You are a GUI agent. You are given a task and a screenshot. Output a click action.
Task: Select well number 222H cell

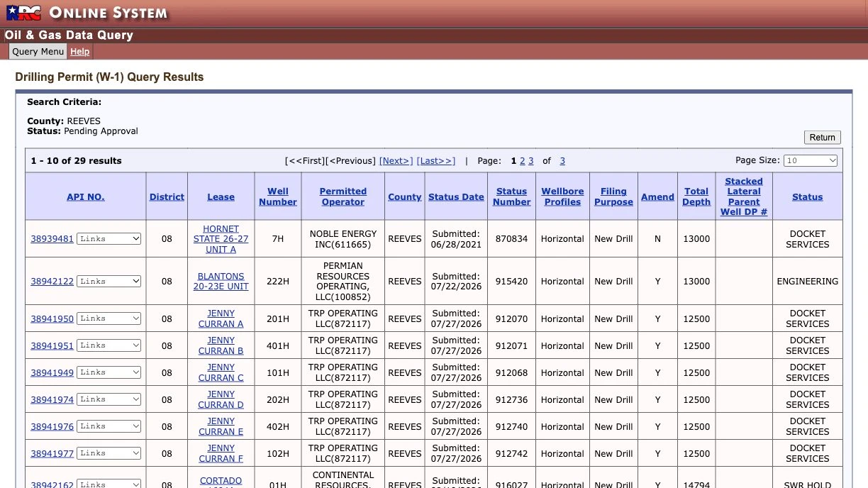coord(277,282)
